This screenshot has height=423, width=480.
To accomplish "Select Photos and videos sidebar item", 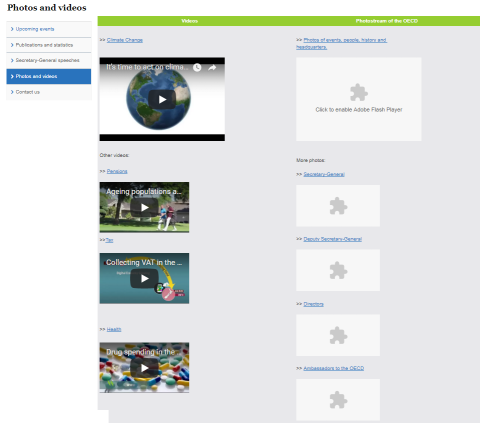I will [49, 76].
